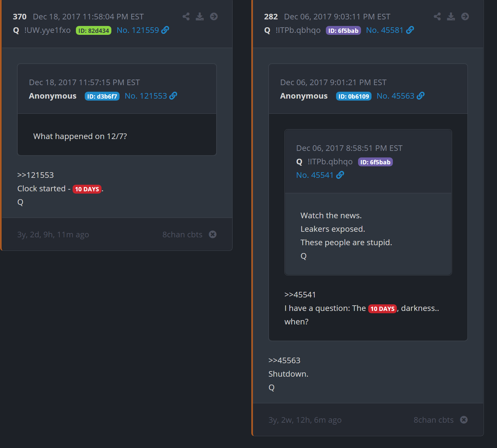The width and height of the screenshot is (497, 448).
Task: Copy link icon beside No. 121553
Action: click(x=173, y=96)
